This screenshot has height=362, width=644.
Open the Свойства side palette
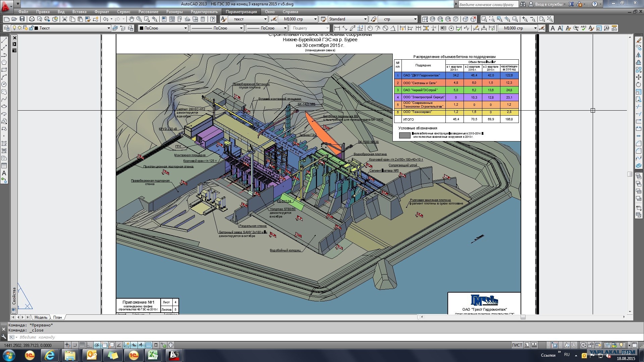coord(14,296)
